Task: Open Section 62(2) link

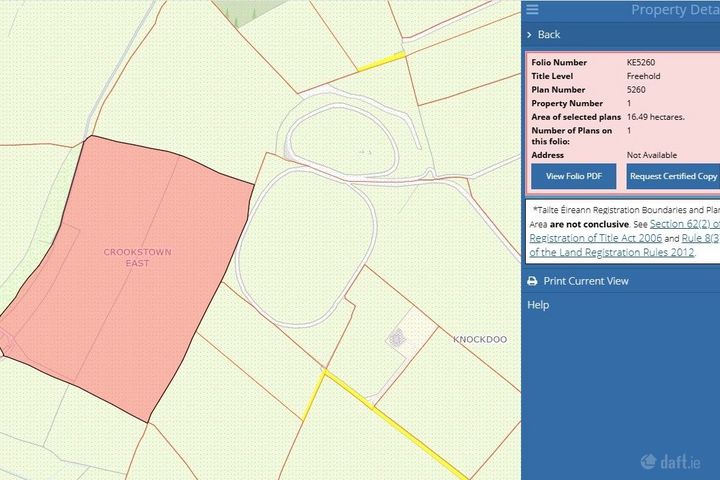Action: (x=685, y=224)
